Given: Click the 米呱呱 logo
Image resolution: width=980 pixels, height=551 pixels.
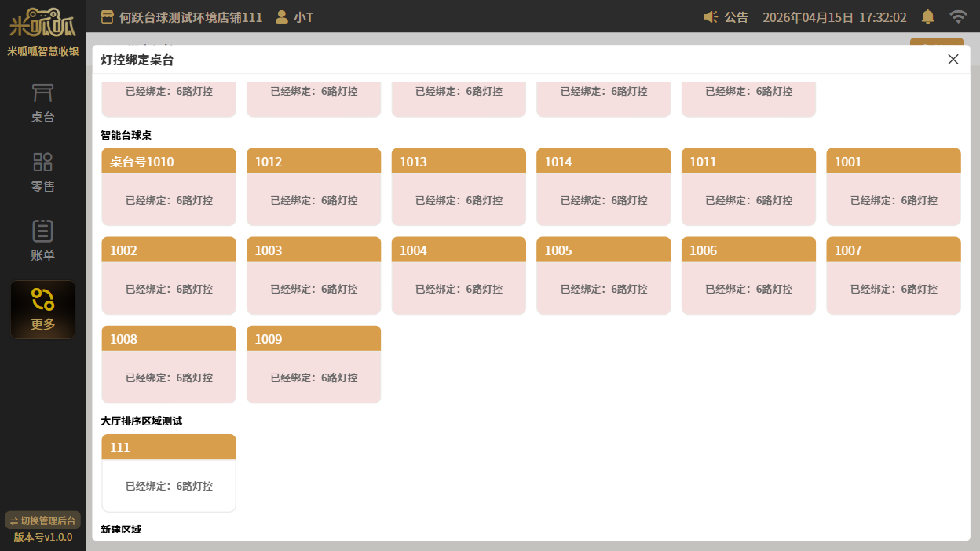Looking at the screenshot, I should 42,24.
